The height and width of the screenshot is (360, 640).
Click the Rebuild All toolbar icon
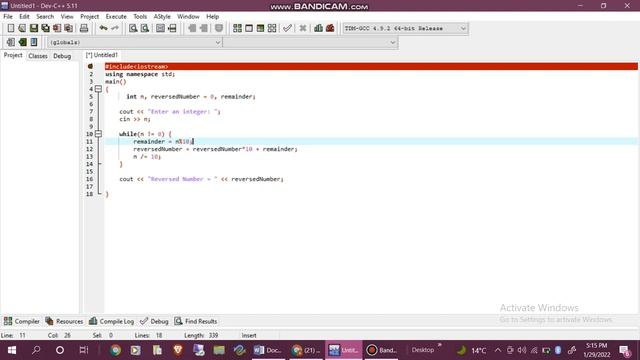pos(272,28)
